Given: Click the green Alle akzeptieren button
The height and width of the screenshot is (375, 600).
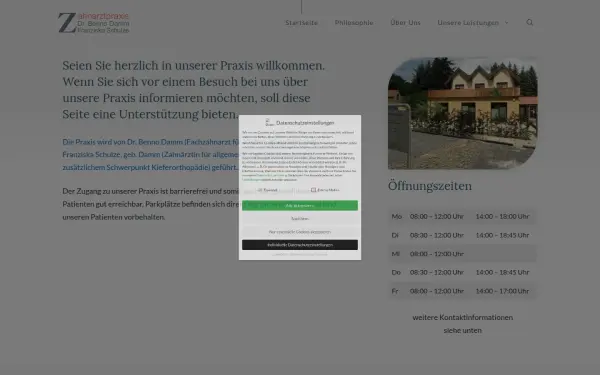Looking at the screenshot, I should [300, 205].
